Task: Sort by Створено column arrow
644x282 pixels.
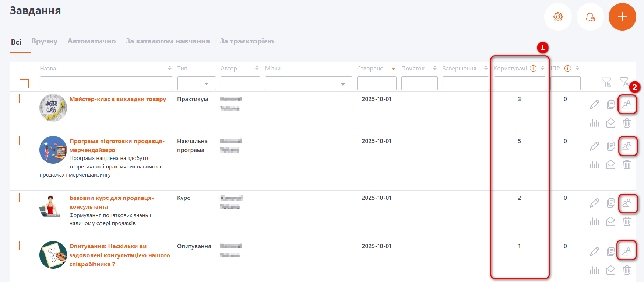Action: [393, 69]
